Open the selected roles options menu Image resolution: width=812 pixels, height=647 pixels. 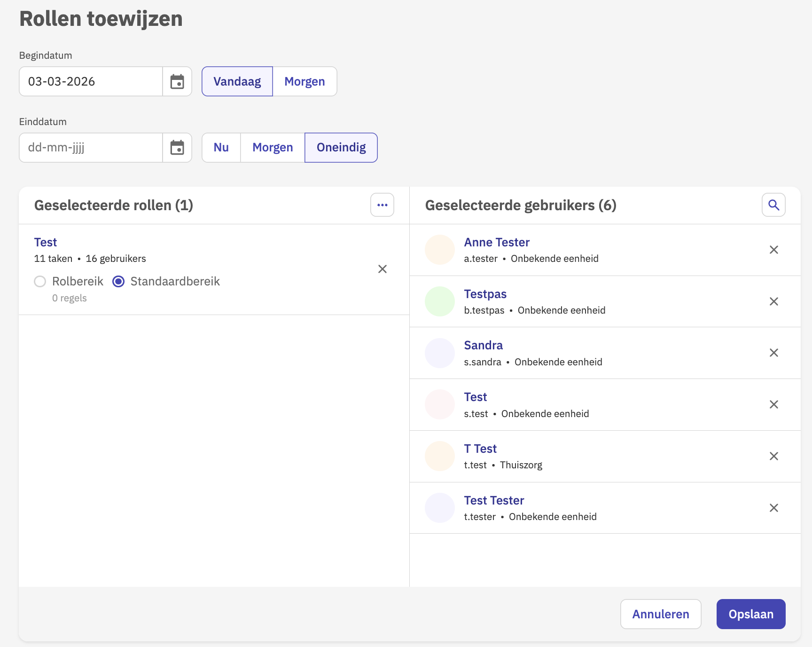(x=382, y=205)
